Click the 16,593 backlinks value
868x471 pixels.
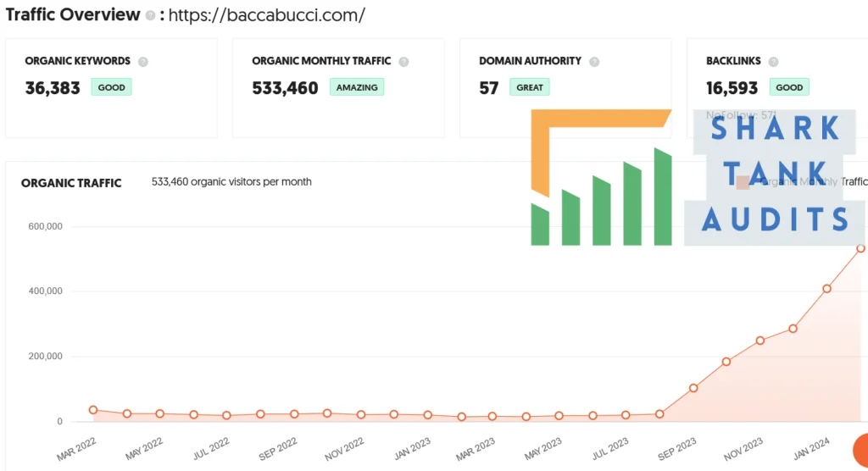tap(732, 88)
